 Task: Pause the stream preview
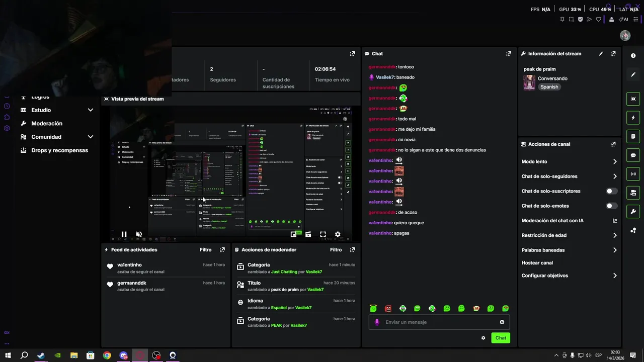click(124, 234)
